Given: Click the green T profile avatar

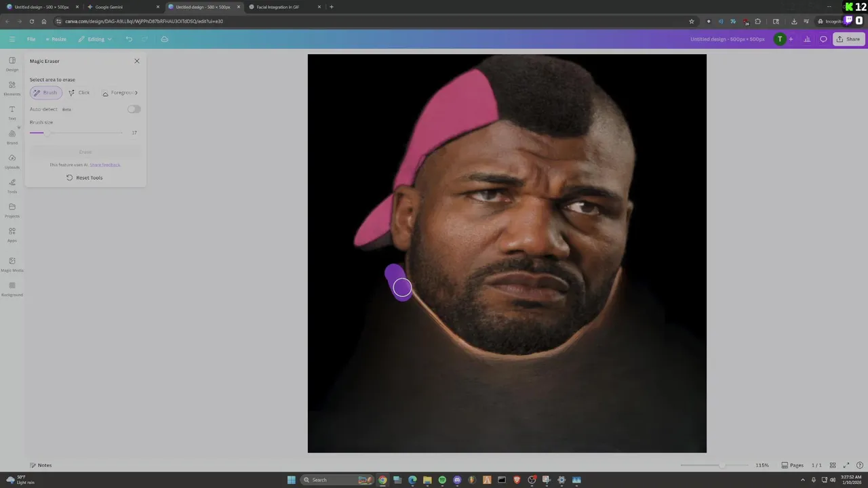Looking at the screenshot, I should (780, 39).
